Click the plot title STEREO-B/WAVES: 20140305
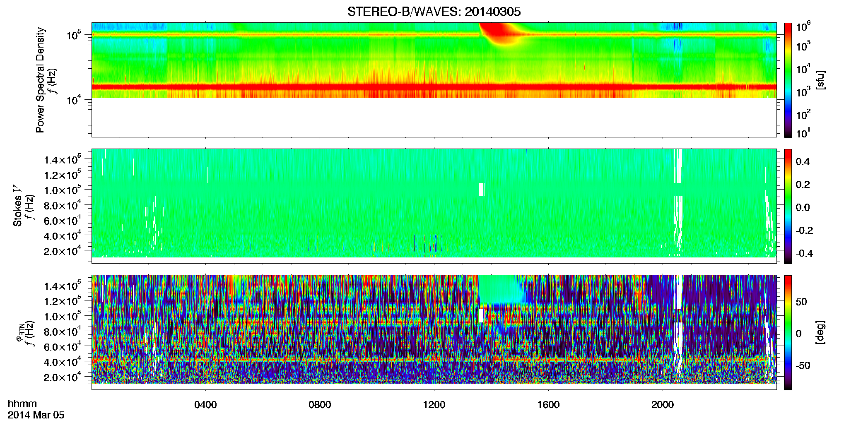The height and width of the screenshot is (447, 868). click(434, 12)
